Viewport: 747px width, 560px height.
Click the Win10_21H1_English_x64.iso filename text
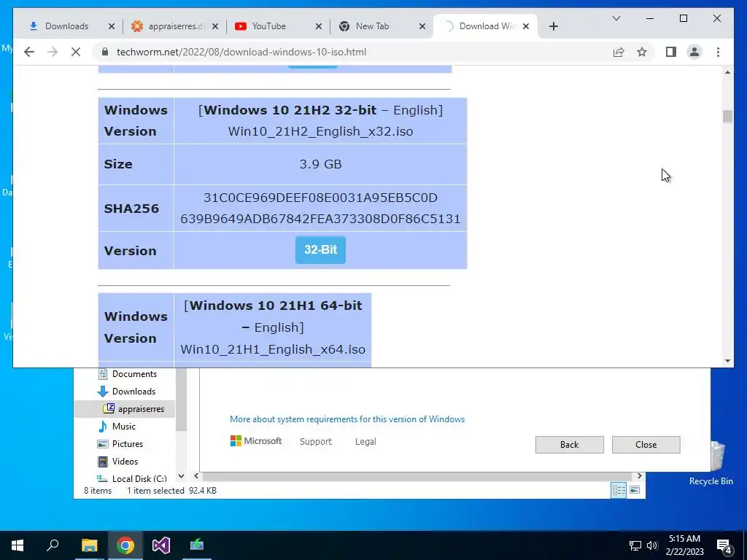coord(273,349)
